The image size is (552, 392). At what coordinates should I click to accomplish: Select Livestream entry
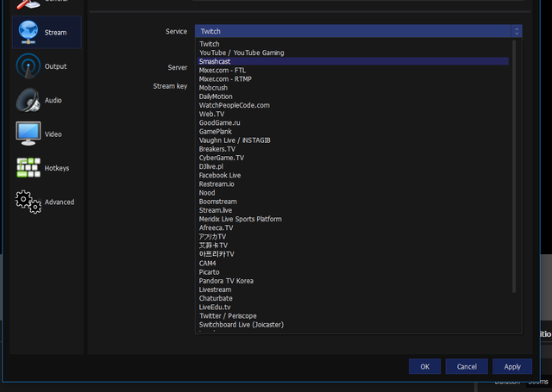pos(354,289)
